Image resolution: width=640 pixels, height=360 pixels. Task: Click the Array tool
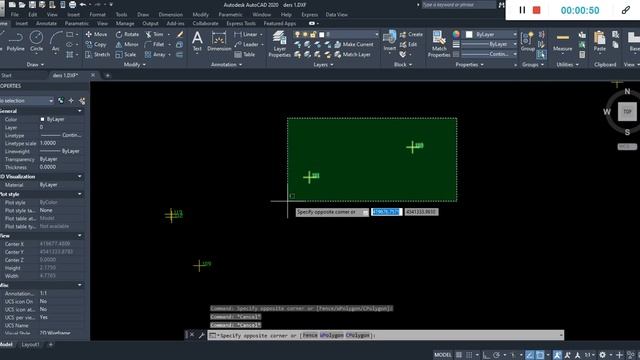(155, 54)
